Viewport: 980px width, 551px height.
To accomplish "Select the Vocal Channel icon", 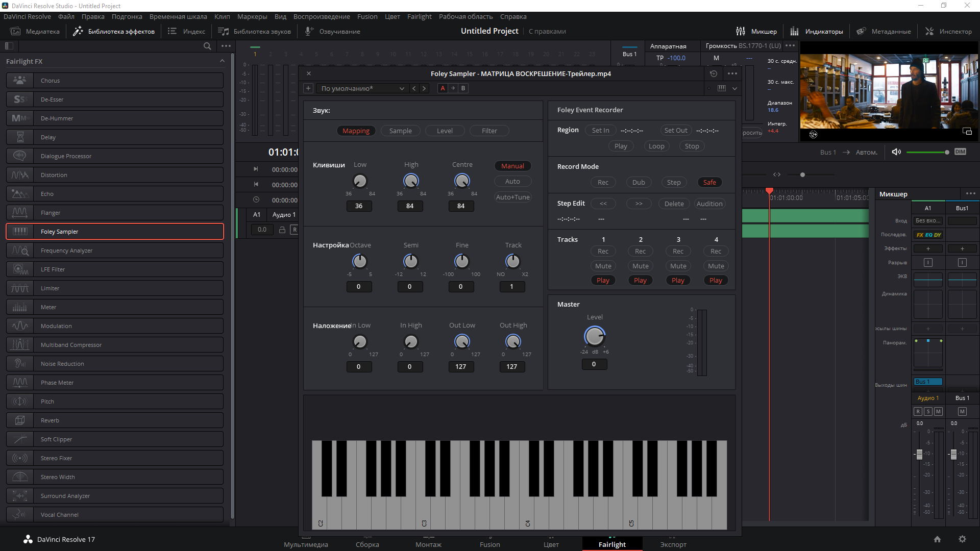I will 20,515.
